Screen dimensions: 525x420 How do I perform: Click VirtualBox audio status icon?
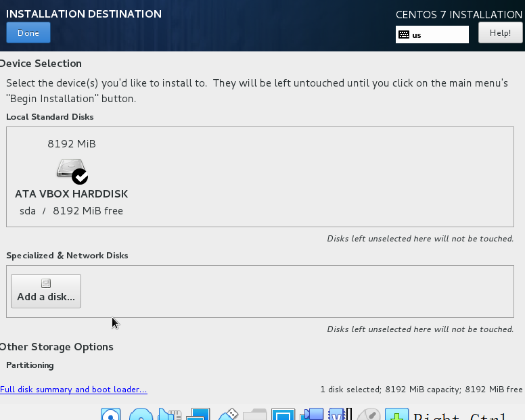170,415
